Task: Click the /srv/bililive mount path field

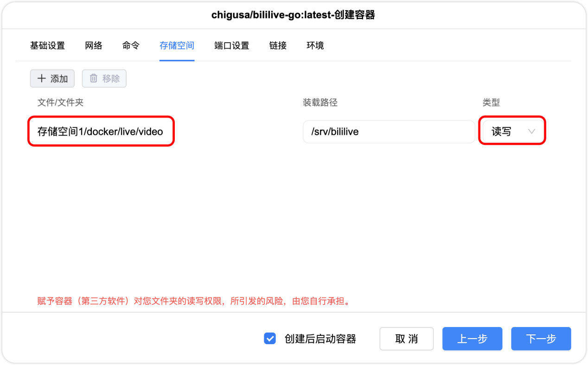Action: (x=389, y=132)
